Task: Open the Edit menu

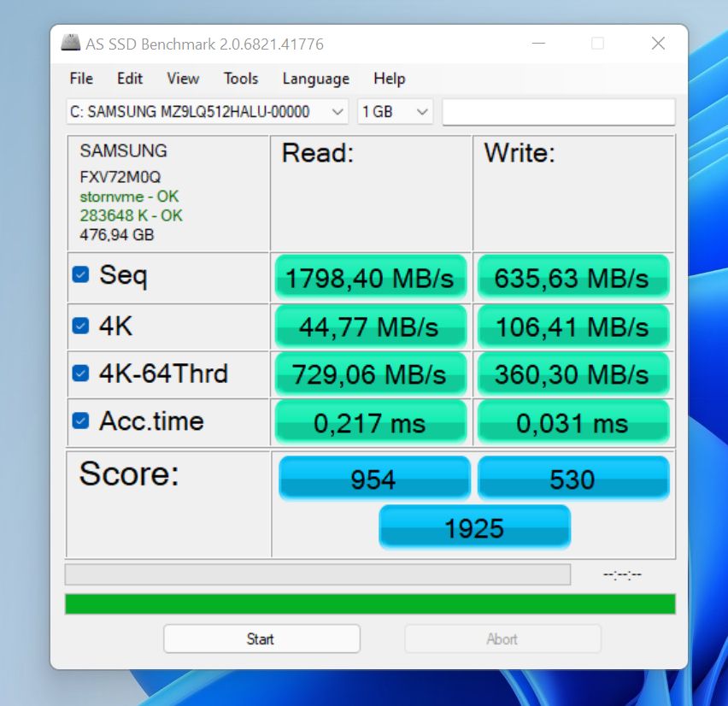Action: 130,79
